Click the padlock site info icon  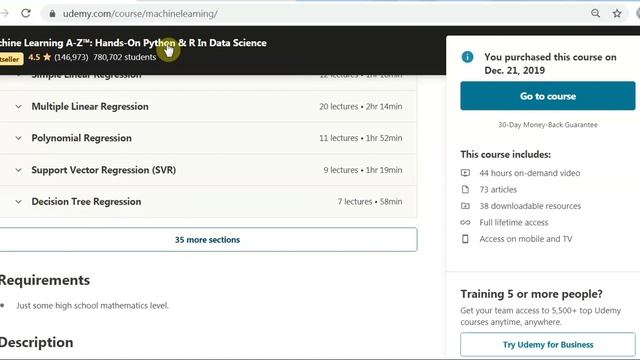coord(52,13)
